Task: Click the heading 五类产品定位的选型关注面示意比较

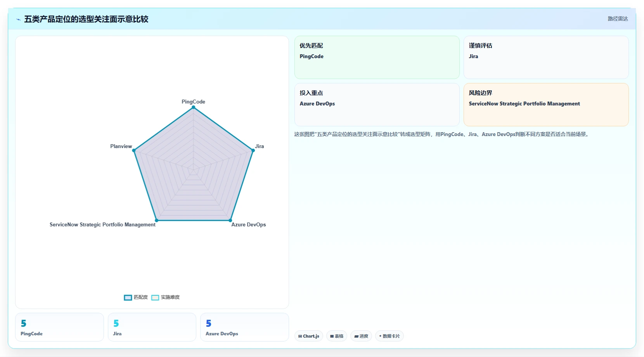Action: [86, 19]
